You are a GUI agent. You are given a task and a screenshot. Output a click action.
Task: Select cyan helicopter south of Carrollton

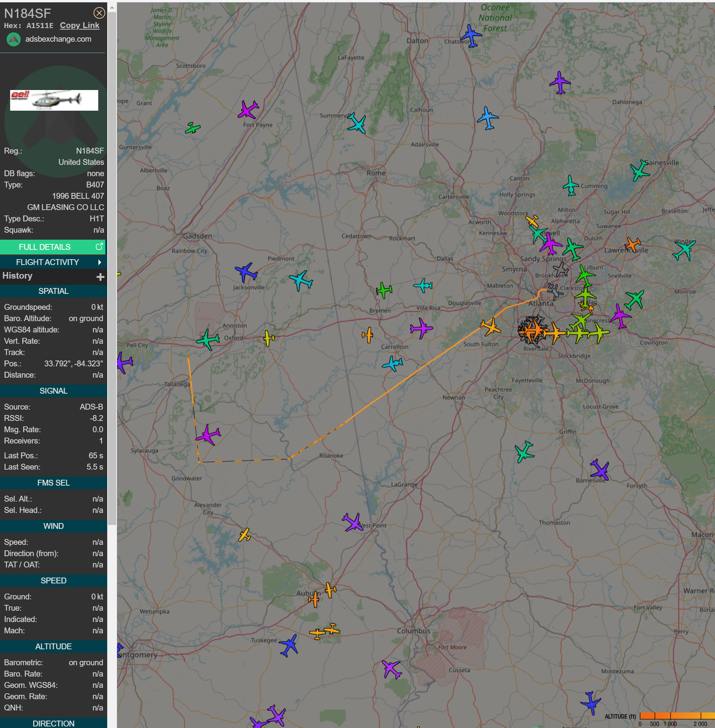(x=393, y=364)
